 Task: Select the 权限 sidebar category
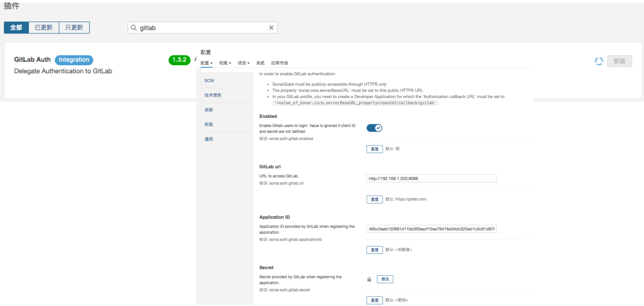point(227,124)
